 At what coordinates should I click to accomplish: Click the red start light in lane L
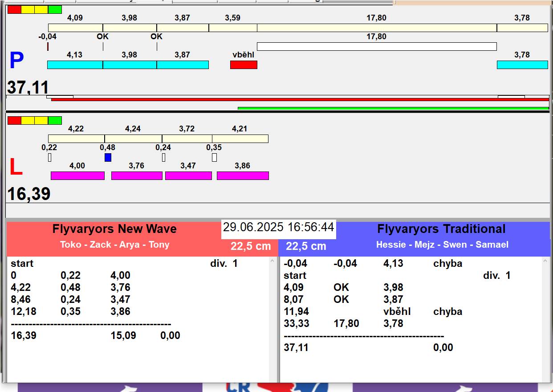[14, 120]
